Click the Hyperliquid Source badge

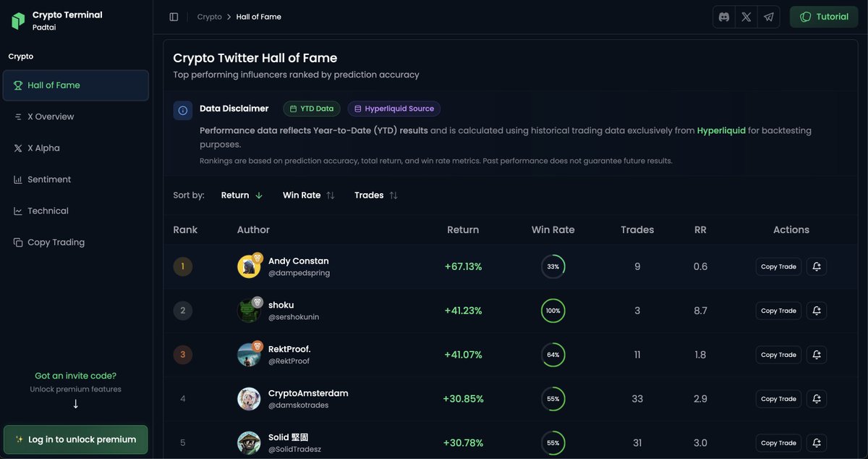coord(393,109)
